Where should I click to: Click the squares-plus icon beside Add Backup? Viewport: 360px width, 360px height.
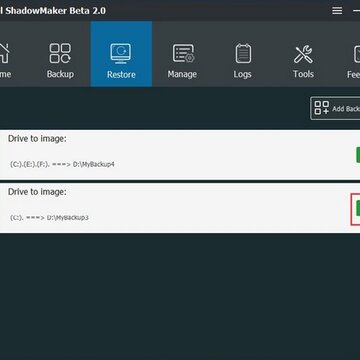point(322,108)
